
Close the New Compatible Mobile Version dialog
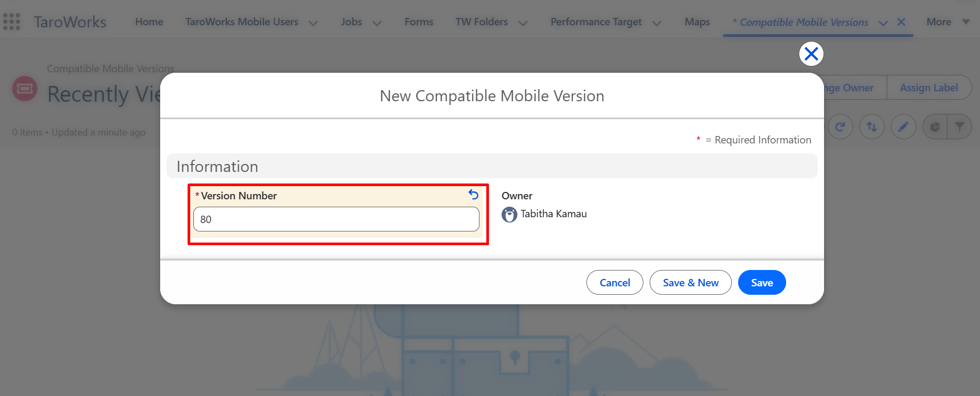(x=811, y=54)
